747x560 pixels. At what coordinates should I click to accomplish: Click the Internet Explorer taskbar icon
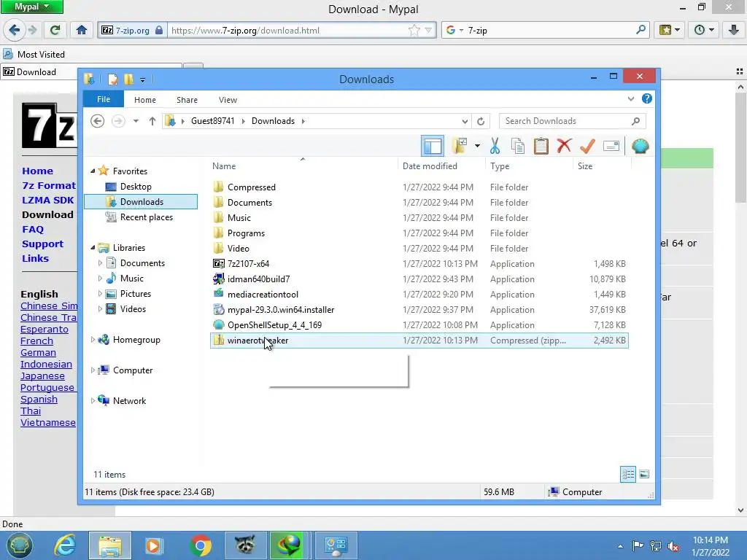pyautogui.click(x=65, y=545)
